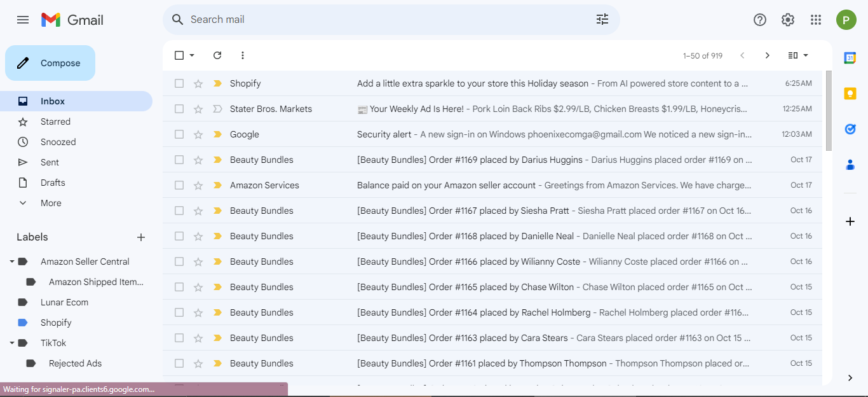Open Google Tasks side panel
Image resolution: width=868 pixels, height=397 pixels.
click(850, 129)
